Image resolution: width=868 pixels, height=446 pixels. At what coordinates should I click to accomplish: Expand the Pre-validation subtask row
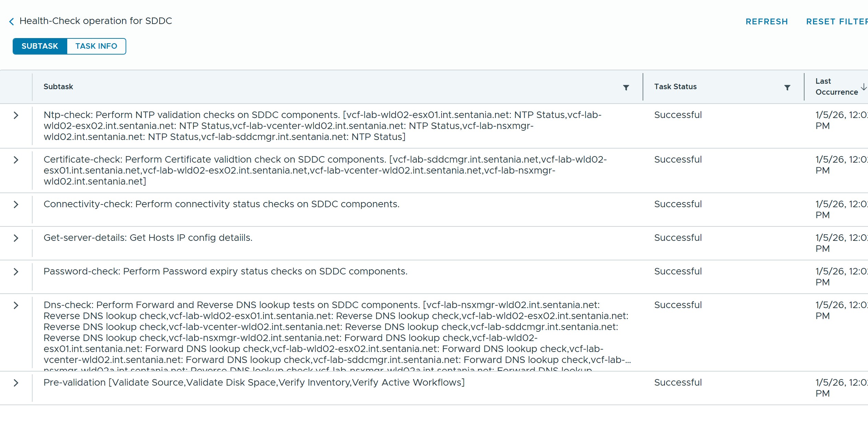16,383
